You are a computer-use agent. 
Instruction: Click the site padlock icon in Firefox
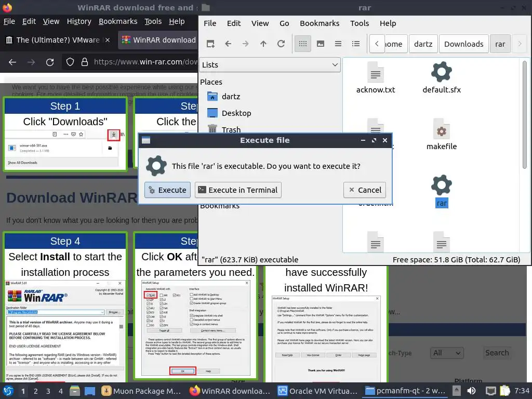[x=85, y=62]
